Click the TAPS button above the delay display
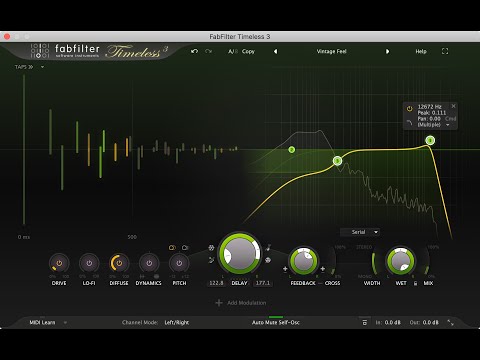 pyautogui.click(x=24, y=67)
